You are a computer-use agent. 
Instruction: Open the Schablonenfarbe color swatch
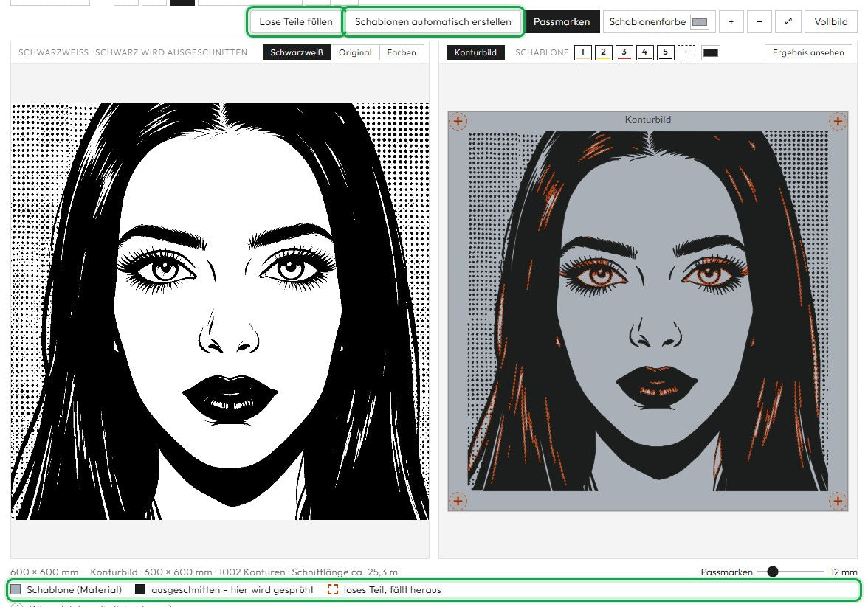click(x=700, y=22)
